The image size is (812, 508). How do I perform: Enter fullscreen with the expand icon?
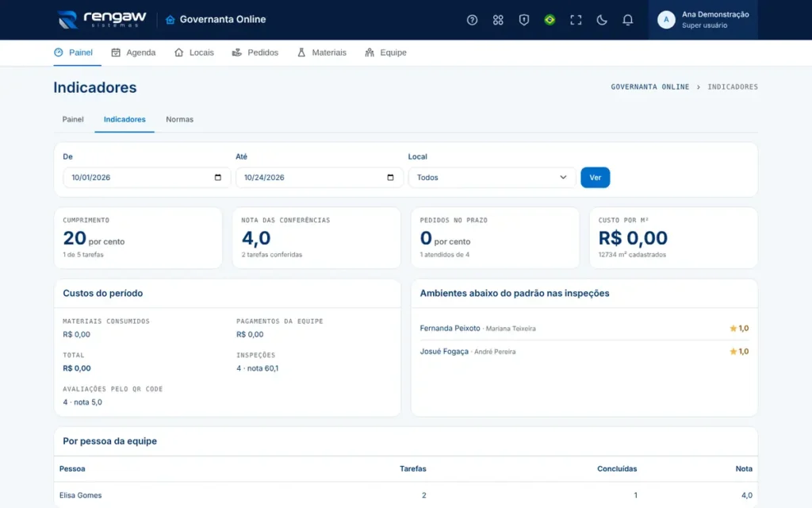coord(576,20)
